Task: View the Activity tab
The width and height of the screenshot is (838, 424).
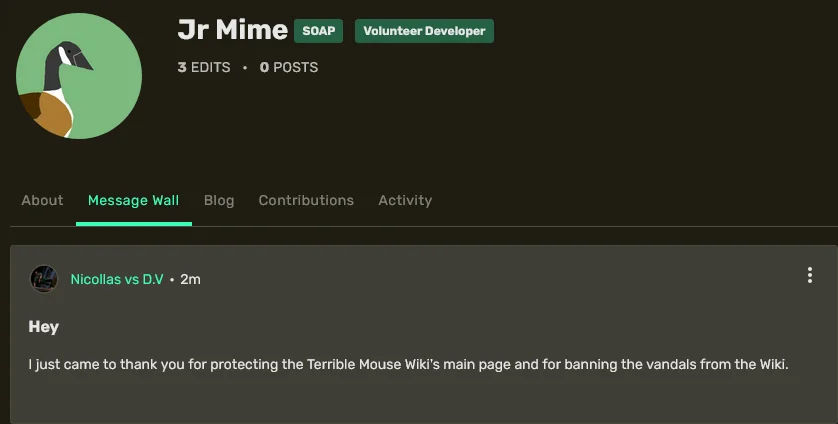Action: [x=405, y=200]
